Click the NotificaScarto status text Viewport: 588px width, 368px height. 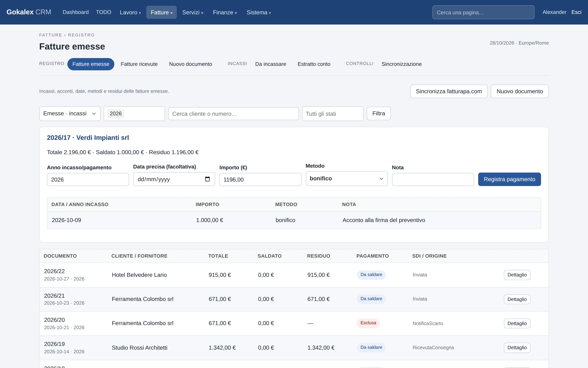[428, 323]
